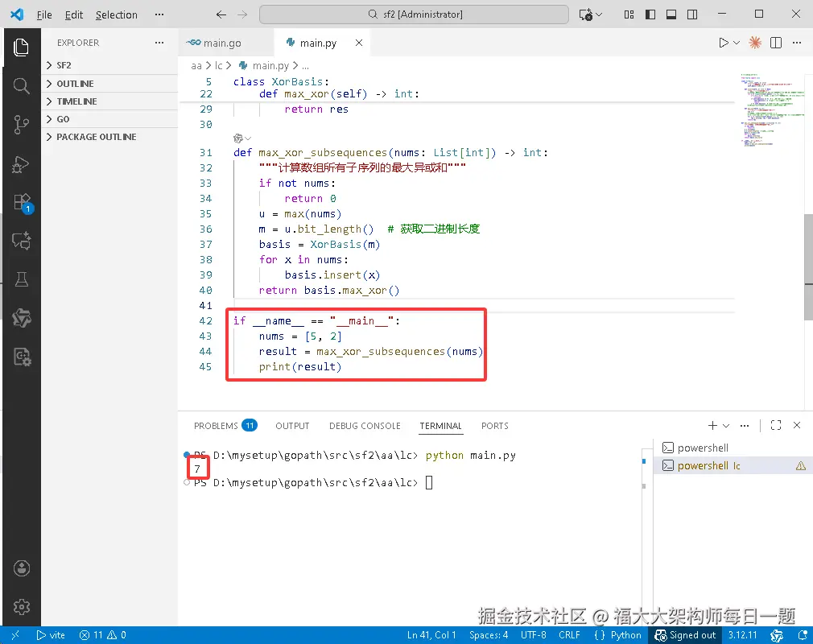Open editor More Actions ellipsis

pos(797,43)
